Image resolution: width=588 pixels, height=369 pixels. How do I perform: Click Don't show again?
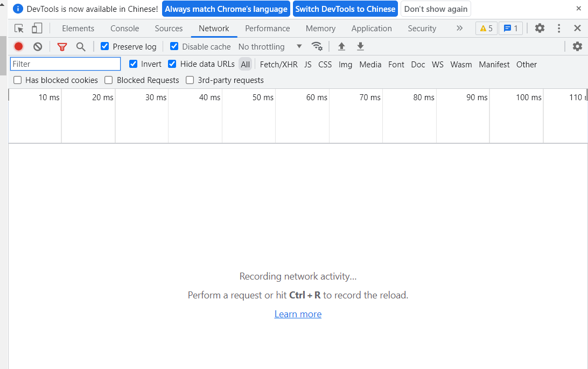(x=436, y=9)
